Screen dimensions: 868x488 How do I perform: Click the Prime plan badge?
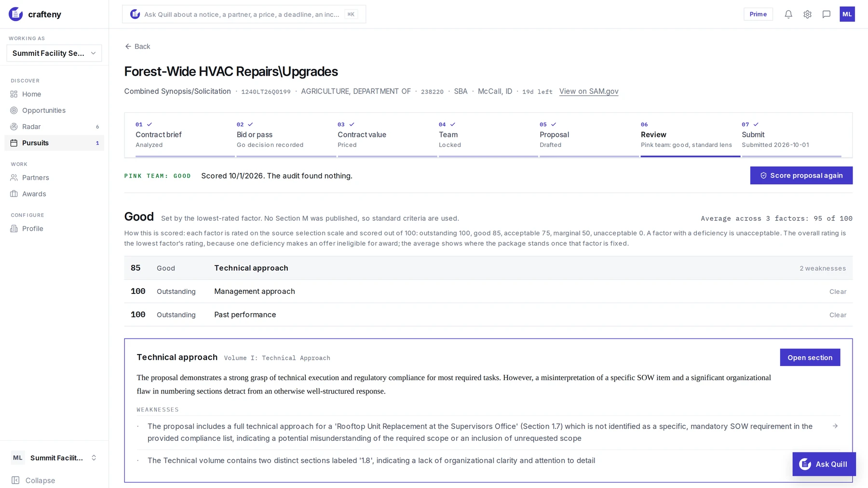tap(758, 14)
